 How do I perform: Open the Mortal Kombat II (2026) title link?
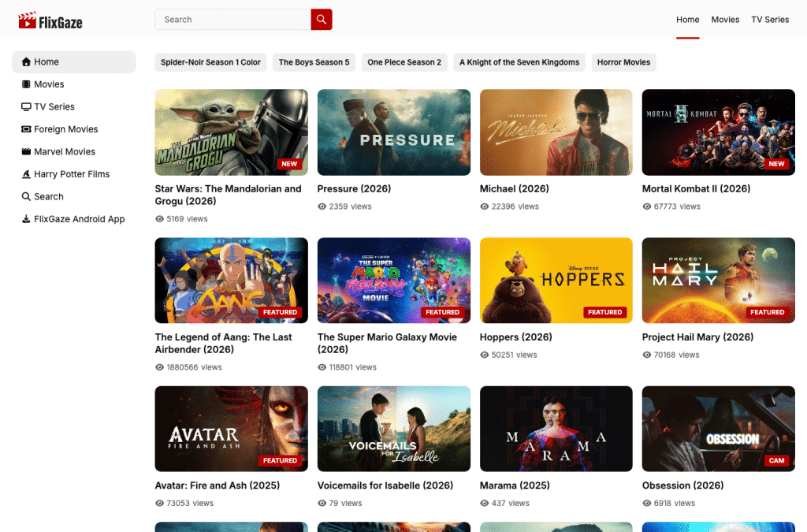pyautogui.click(x=697, y=189)
